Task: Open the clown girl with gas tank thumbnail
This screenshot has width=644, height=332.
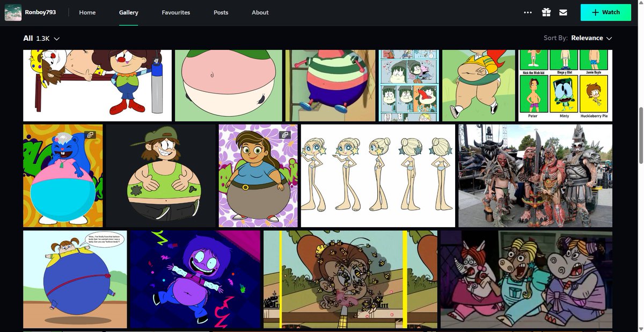Action: click(x=97, y=85)
